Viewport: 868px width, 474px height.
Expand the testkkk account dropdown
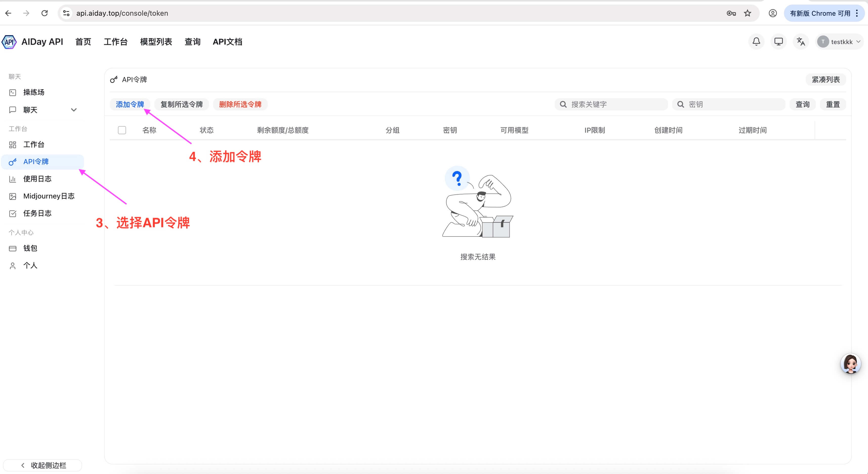pyautogui.click(x=839, y=42)
